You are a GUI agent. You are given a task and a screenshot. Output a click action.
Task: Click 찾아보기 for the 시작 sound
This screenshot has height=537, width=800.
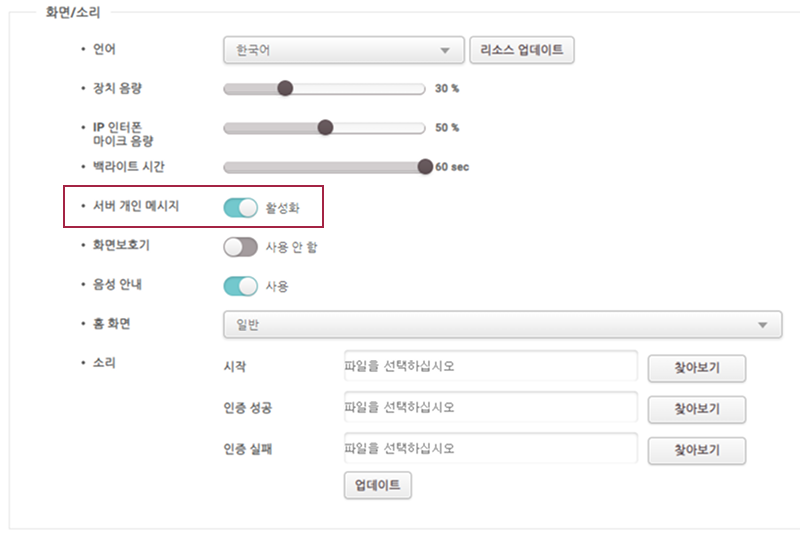tap(697, 368)
